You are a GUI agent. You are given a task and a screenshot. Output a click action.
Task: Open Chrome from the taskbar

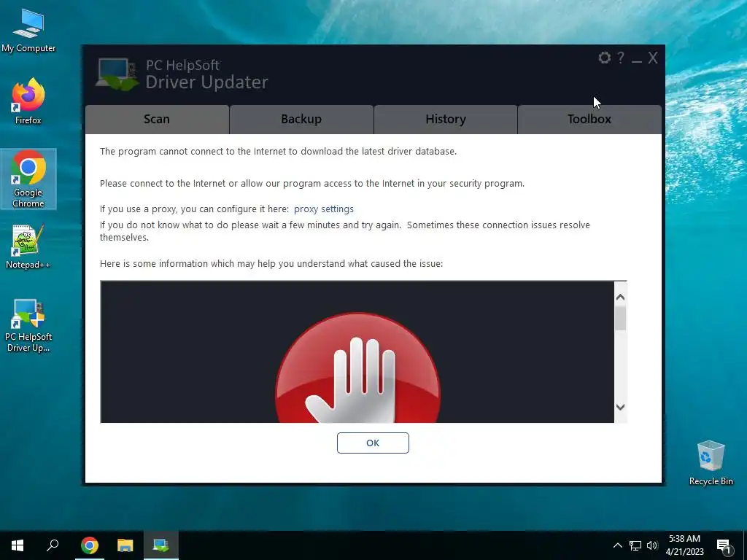click(89, 545)
